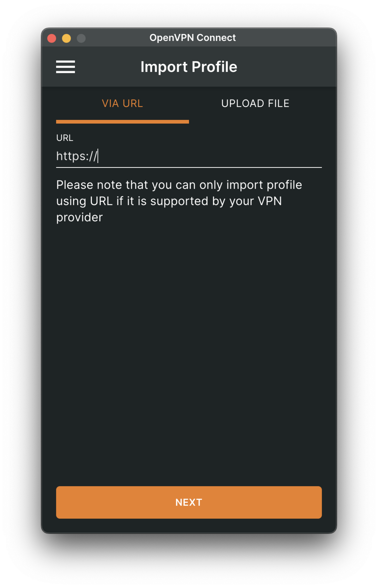Switch to the UPLOAD FILE tab

255,103
